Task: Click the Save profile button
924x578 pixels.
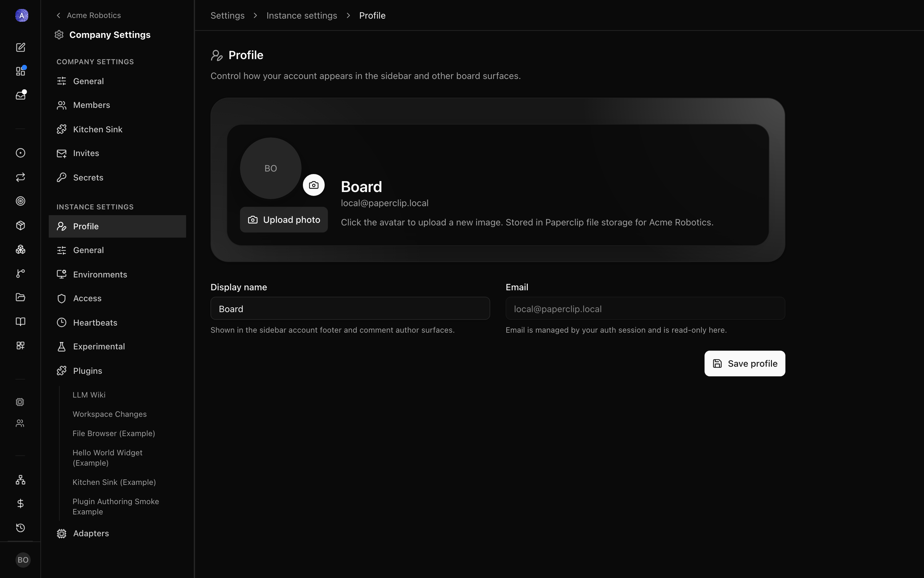Action: click(745, 363)
